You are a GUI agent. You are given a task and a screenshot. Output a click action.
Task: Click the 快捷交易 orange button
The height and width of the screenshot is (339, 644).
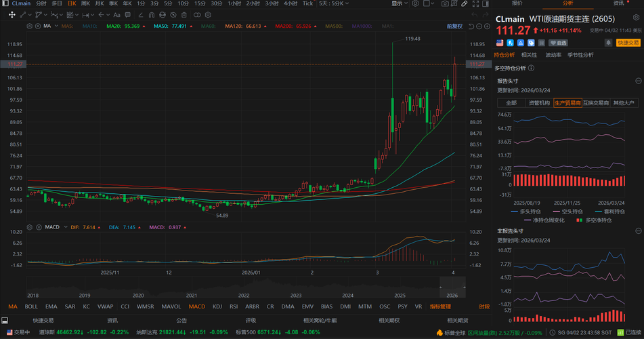click(x=628, y=43)
